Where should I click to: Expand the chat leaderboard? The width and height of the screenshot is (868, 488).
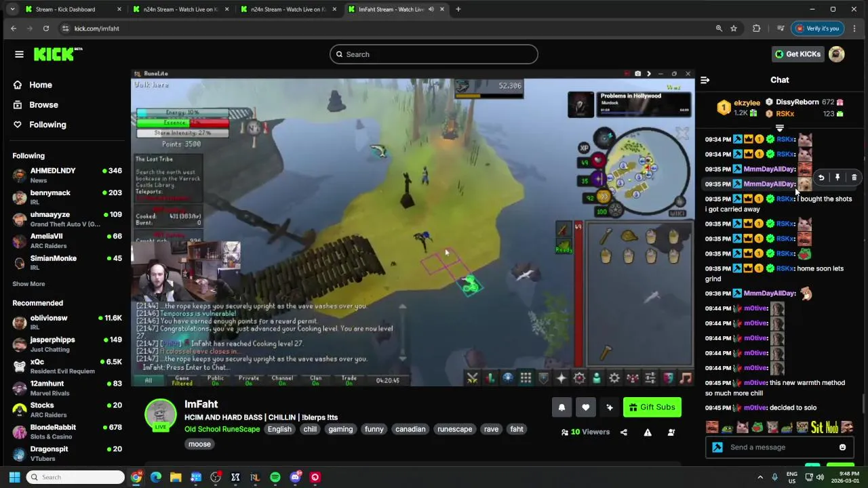point(780,128)
